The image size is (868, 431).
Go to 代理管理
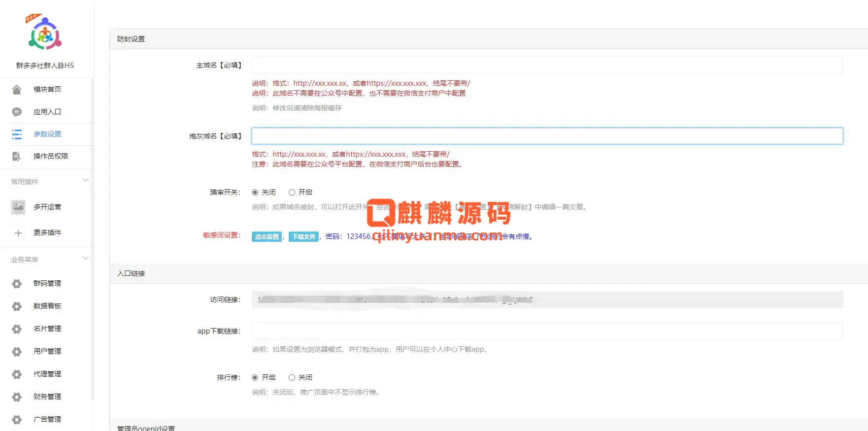click(47, 374)
